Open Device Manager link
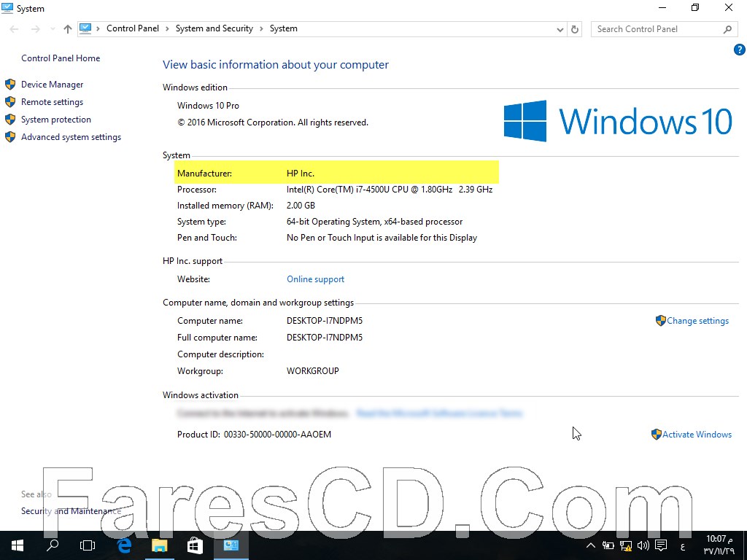 (x=52, y=85)
